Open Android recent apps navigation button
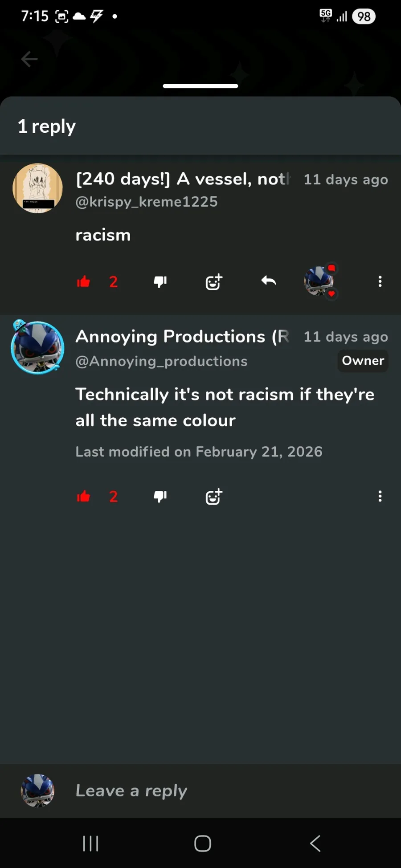401x868 pixels. [x=91, y=843]
